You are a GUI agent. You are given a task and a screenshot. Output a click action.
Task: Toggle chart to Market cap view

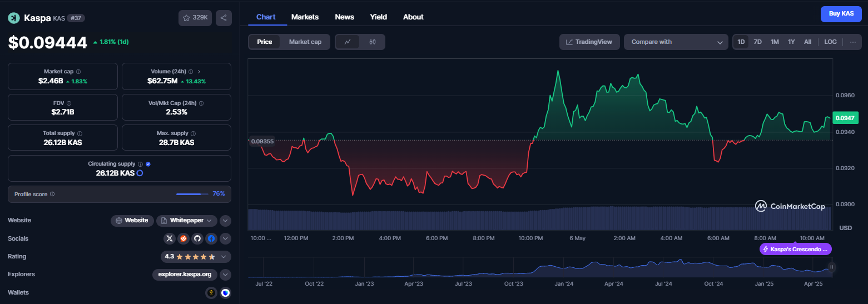(x=305, y=42)
